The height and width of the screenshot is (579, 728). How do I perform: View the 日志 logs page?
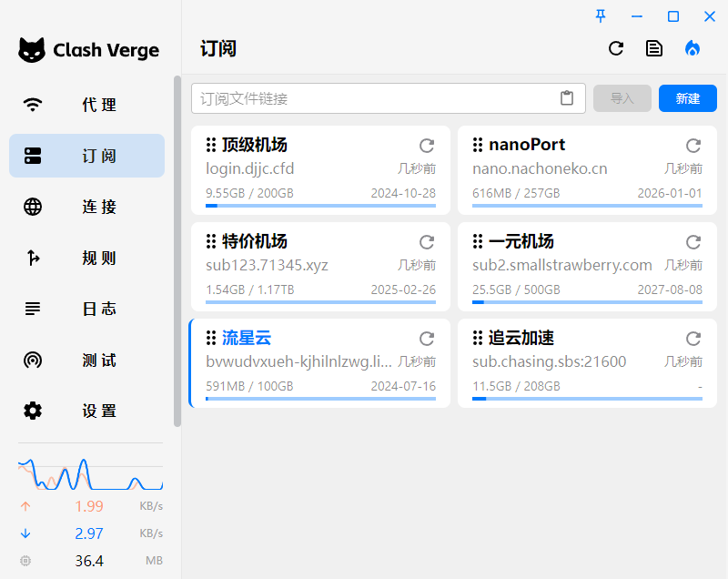point(86,309)
